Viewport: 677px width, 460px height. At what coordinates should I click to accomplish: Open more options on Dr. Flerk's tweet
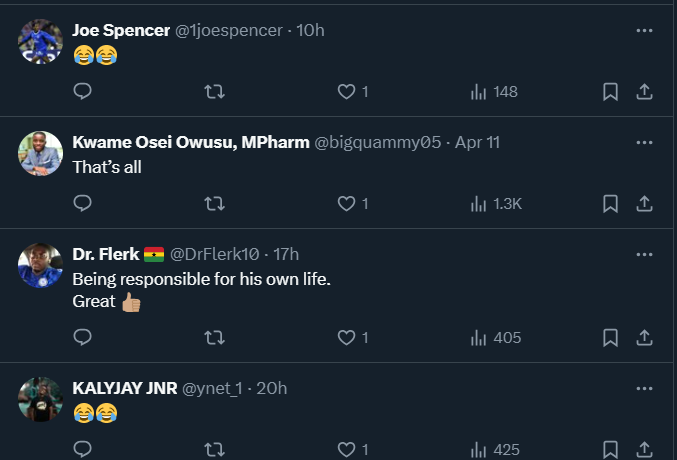(645, 254)
